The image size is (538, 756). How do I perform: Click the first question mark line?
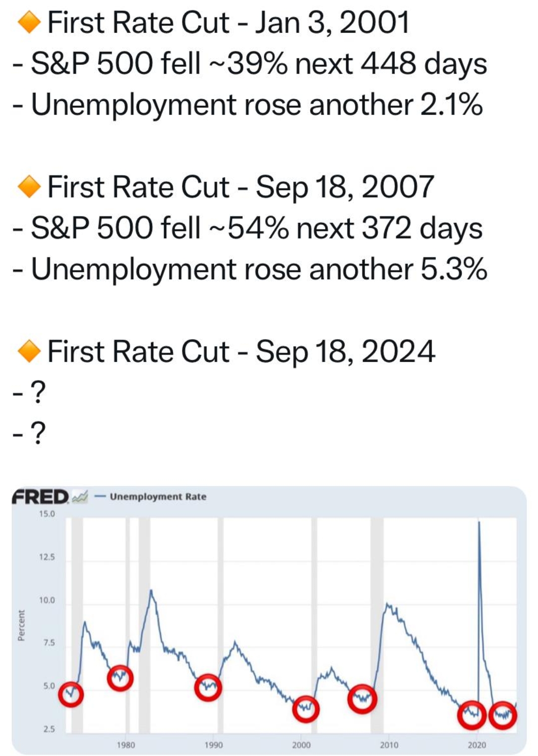pyautogui.click(x=30, y=393)
